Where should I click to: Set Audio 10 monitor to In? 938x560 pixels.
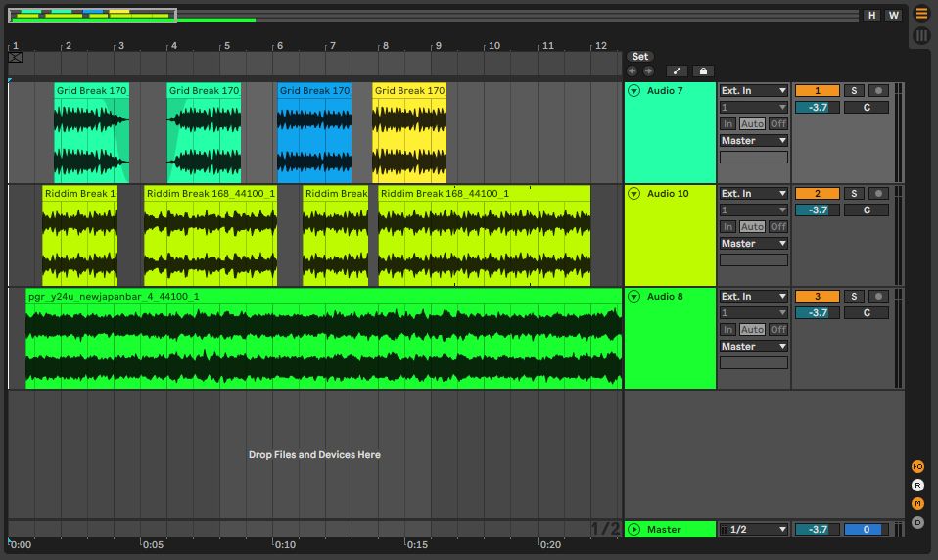point(727,227)
